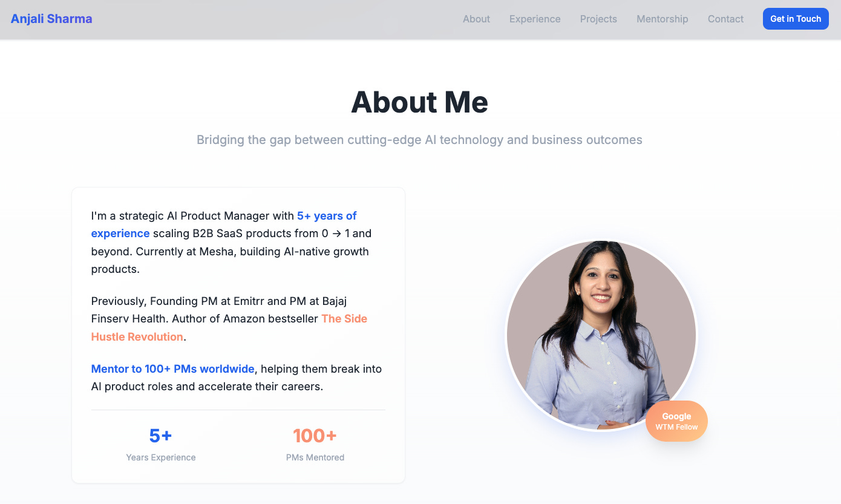This screenshot has height=504, width=841.
Task: Click the Bridging the gap subtitle
Action: [420, 140]
